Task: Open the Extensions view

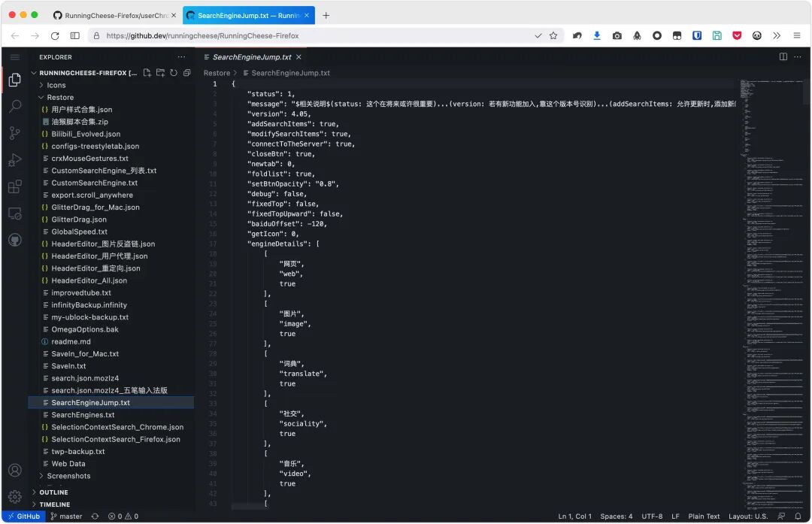Action: click(x=15, y=186)
